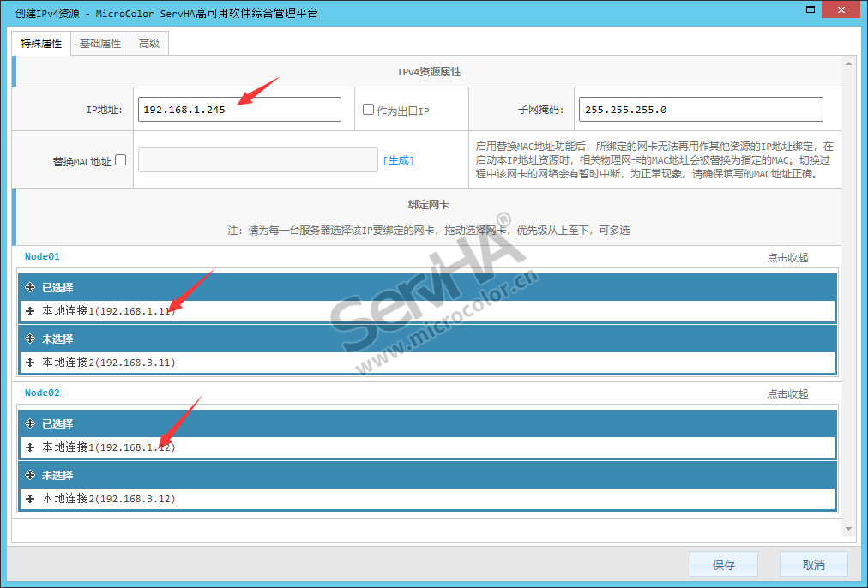The image size is (868, 588).
Task: Click the 子网掩码 input field
Action: pos(700,110)
